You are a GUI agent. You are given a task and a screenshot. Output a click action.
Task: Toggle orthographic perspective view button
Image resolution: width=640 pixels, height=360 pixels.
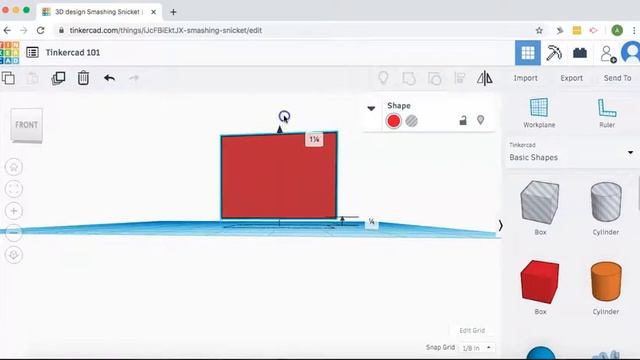[14, 255]
